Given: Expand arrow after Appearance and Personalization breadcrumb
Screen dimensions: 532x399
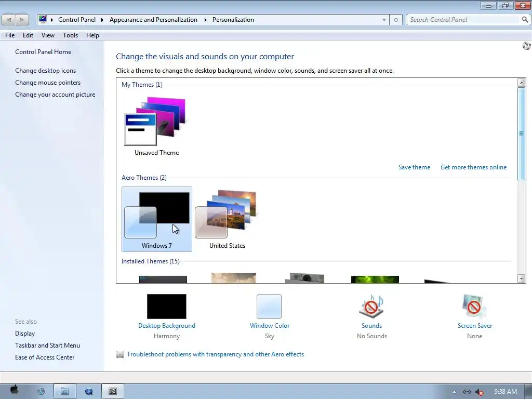Looking at the screenshot, I should (205, 20).
